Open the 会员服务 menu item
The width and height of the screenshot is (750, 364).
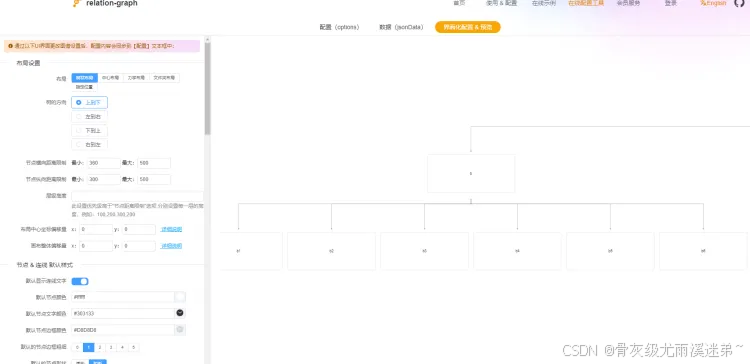pyautogui.click(x=629, y=3)
